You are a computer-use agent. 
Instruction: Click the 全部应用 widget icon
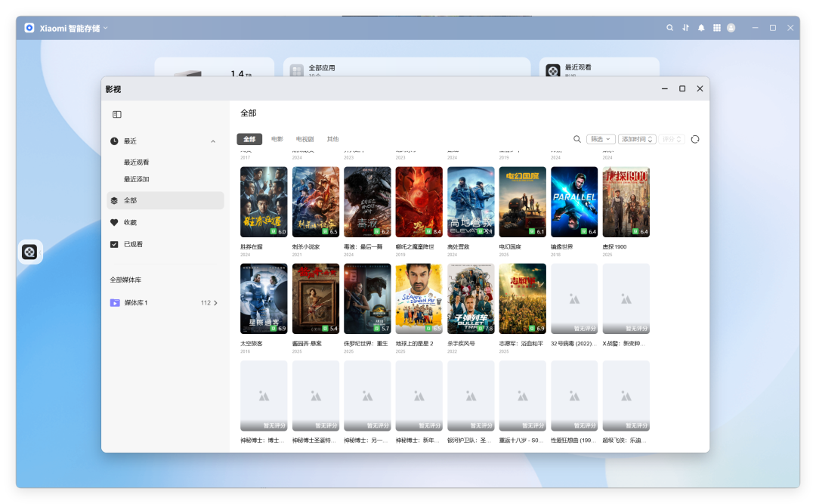[297, 71]
